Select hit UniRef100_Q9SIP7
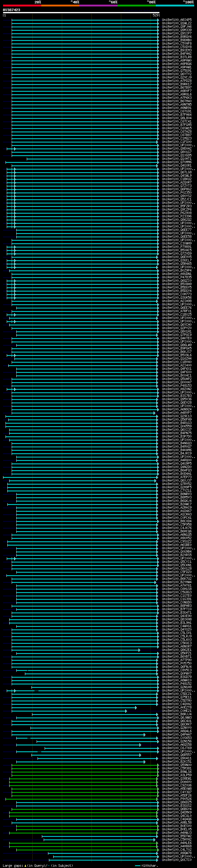The image size is (197, 868). pyautogui.click(x=176, y=33)
